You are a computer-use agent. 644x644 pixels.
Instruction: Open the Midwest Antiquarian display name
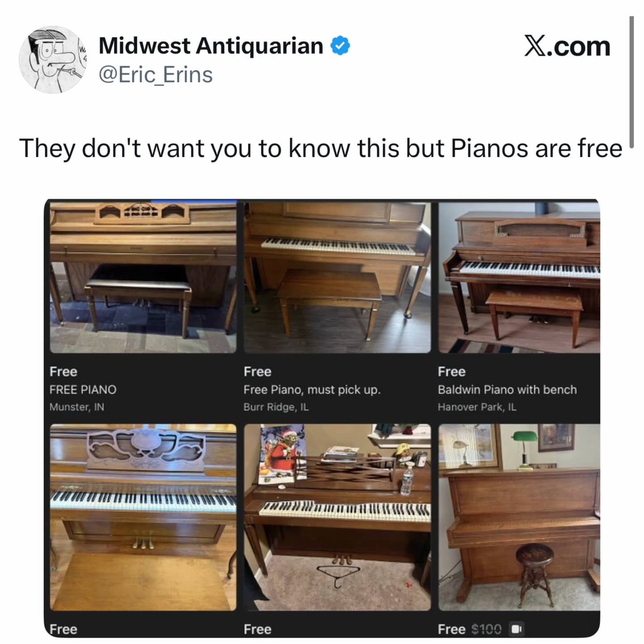(x=211, y=46)
